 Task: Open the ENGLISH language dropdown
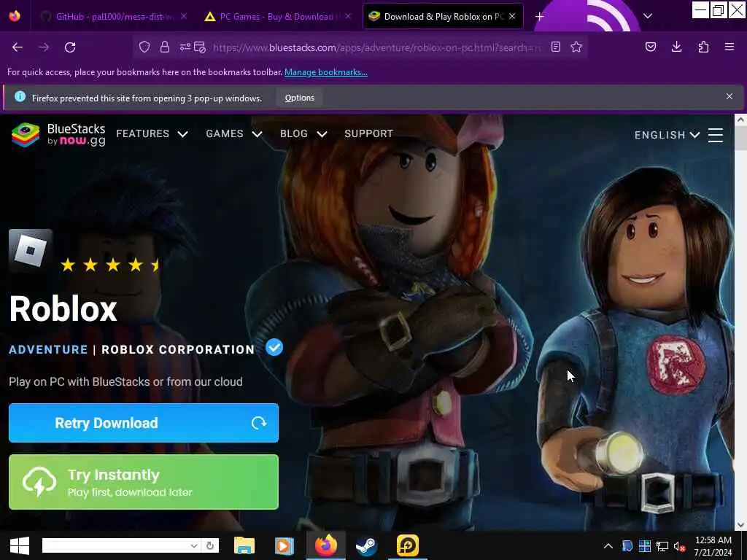[667, 135]
